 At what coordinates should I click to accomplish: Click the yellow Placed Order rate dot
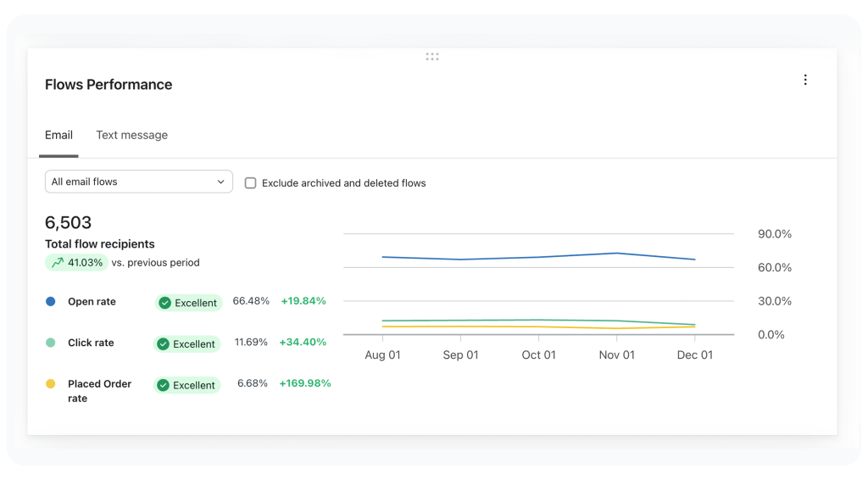(50, 383)
